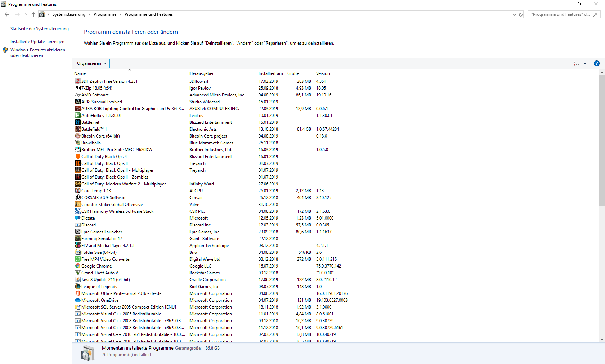Refresh the Programme und Features view
This screenshot has width=605, height=364.
tap(521, 15)
